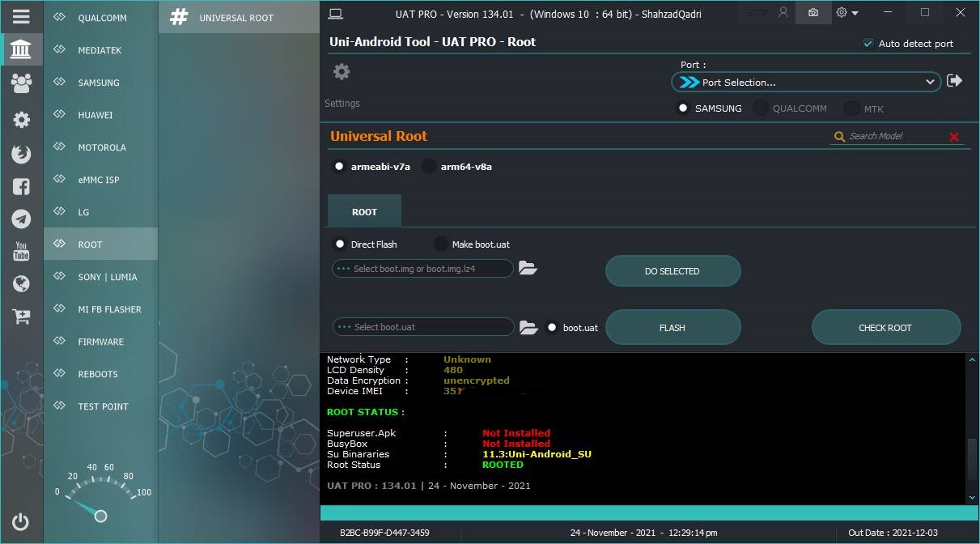This screenshot has height=544, width=980.
Task: Click the Settings gear above Settings label
Action: [x=342, y=71]
